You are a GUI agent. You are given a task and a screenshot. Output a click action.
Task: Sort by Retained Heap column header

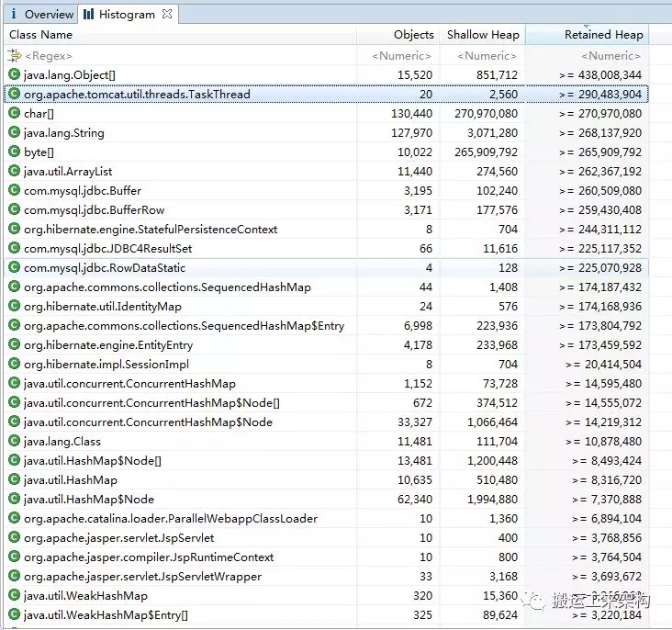coord(603,34)
